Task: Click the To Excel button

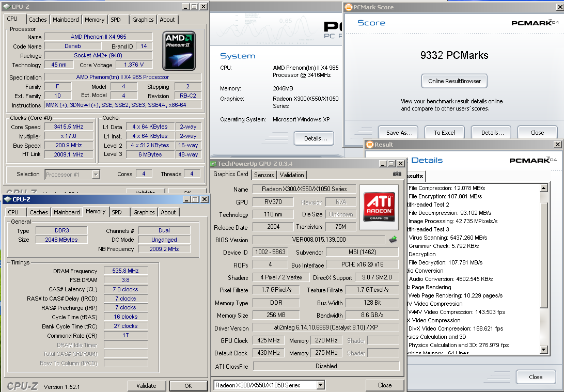Action: 445,133
